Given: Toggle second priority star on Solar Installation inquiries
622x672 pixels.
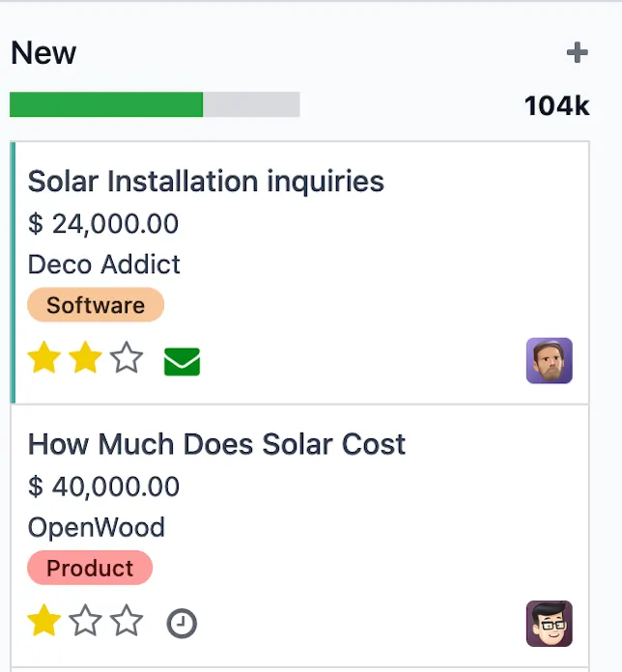Looking at the screenshot, I should click(85, 357).
